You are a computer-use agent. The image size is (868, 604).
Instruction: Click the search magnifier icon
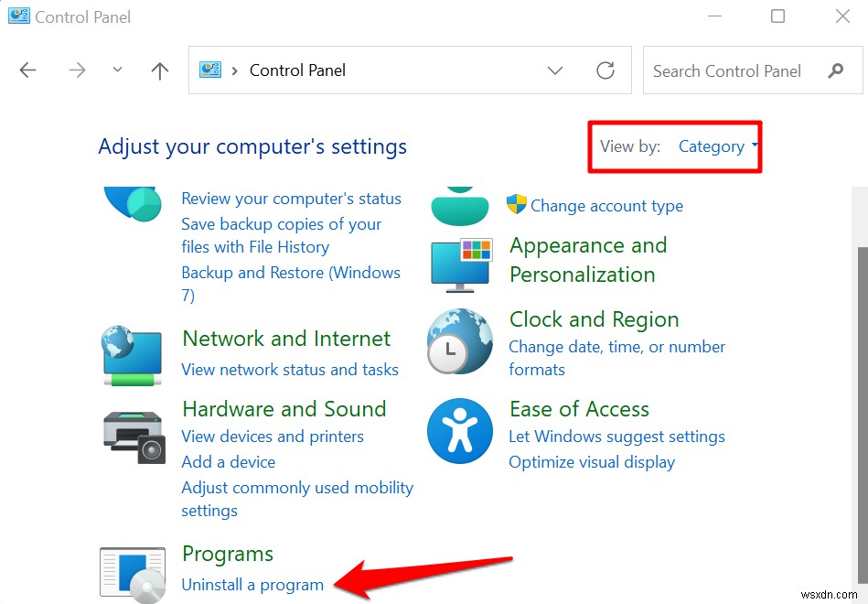(x=837, y=70)
